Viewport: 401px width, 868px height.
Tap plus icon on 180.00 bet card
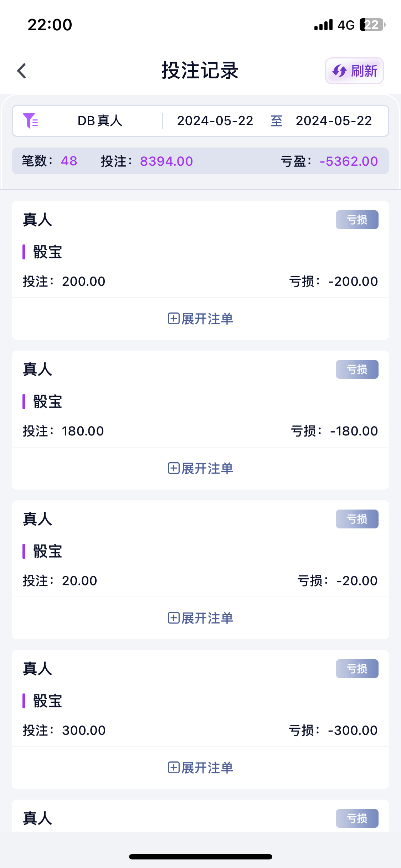click(174, 468)
